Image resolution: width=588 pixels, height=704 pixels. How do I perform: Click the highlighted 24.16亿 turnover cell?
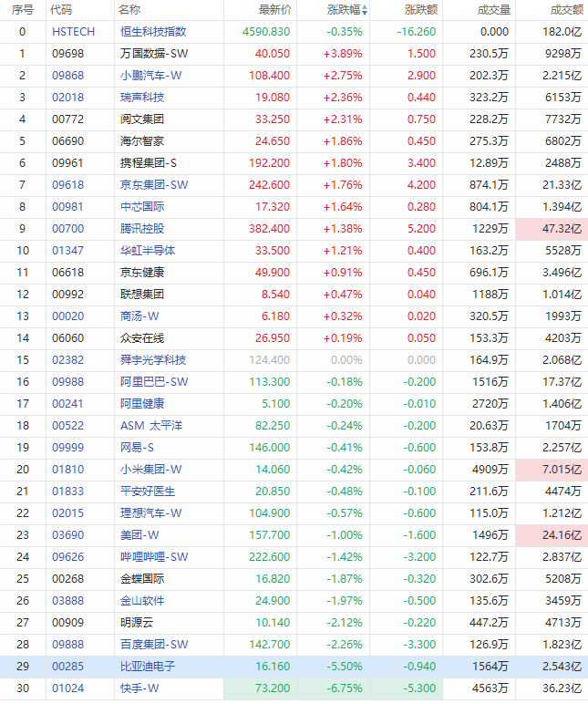[x=552, y=535]
